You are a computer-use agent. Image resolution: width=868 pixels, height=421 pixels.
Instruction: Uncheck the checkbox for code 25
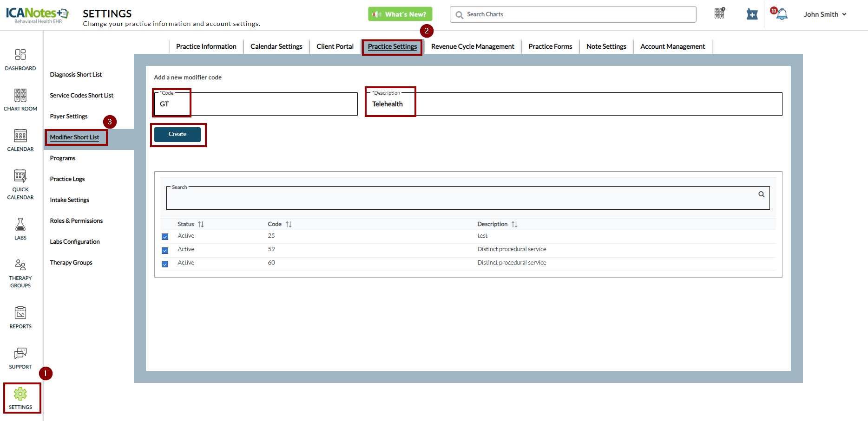click(x=165, y=237)
